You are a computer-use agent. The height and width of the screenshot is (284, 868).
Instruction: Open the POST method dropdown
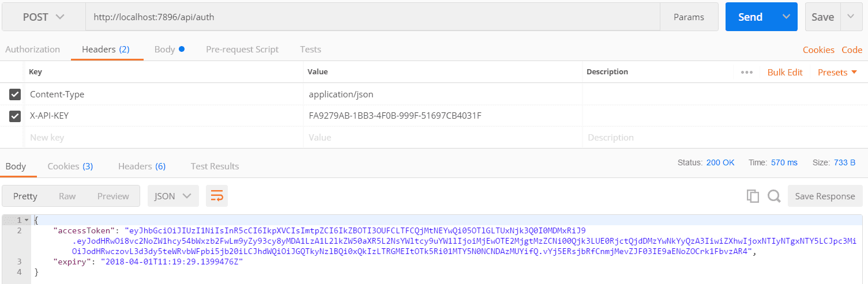click(43, 17)
